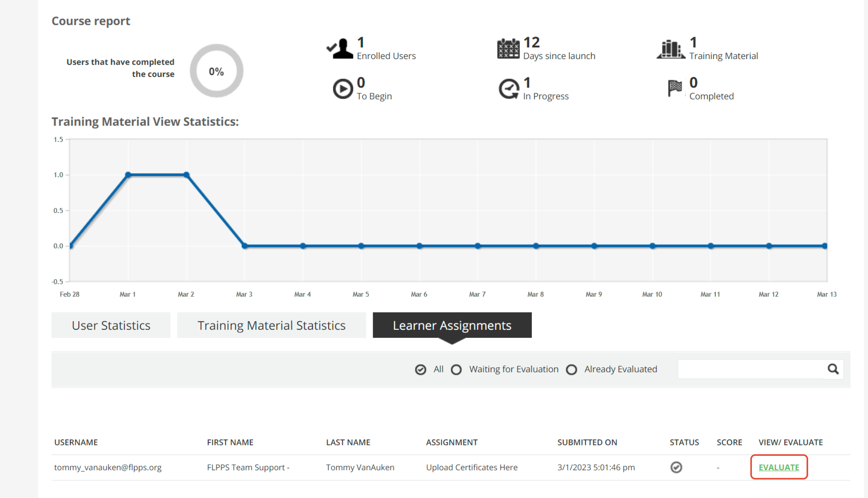Click the 0% completion progress ring
Viewport: 868px width, 498px height.
[216, 71]
